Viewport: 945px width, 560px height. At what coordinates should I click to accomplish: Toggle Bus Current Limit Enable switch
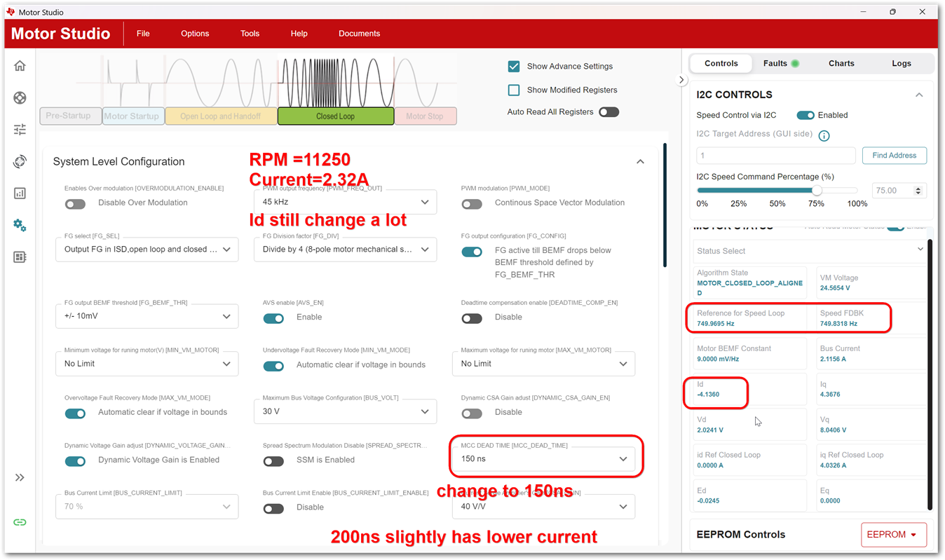273,508
